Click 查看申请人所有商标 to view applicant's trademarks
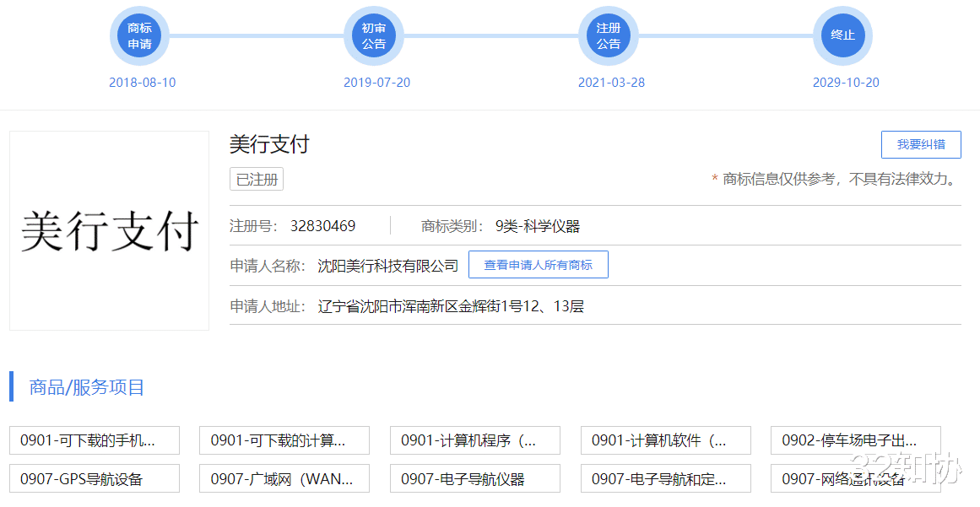This screenshot has width=980, height=507. [539, 264]
